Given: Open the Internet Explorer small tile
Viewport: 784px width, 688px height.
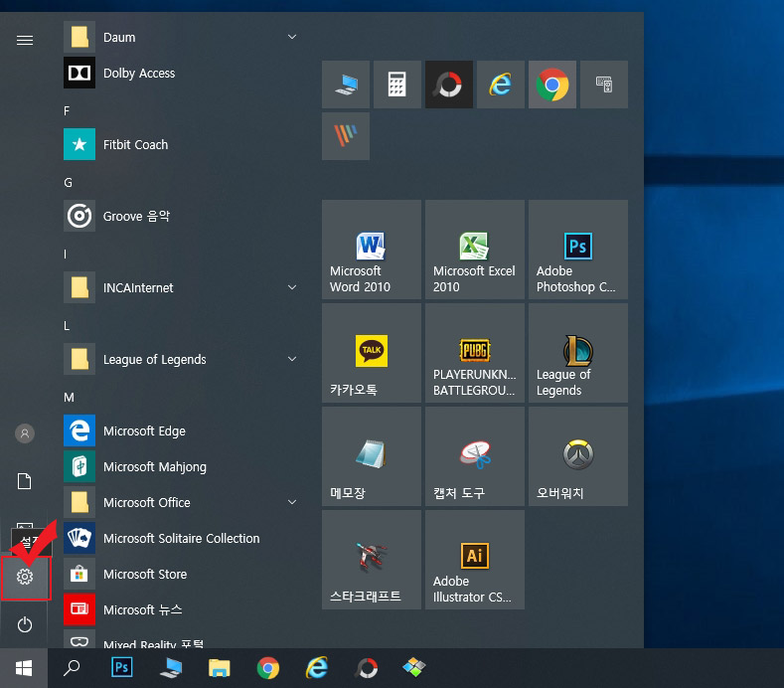Looking at the screenshot, I should [501, 85].
